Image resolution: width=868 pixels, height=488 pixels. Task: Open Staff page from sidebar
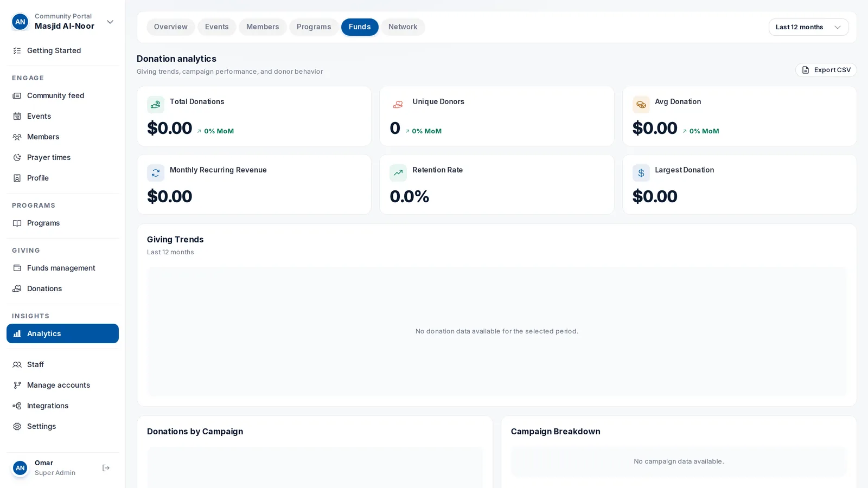tap(62, 364)
